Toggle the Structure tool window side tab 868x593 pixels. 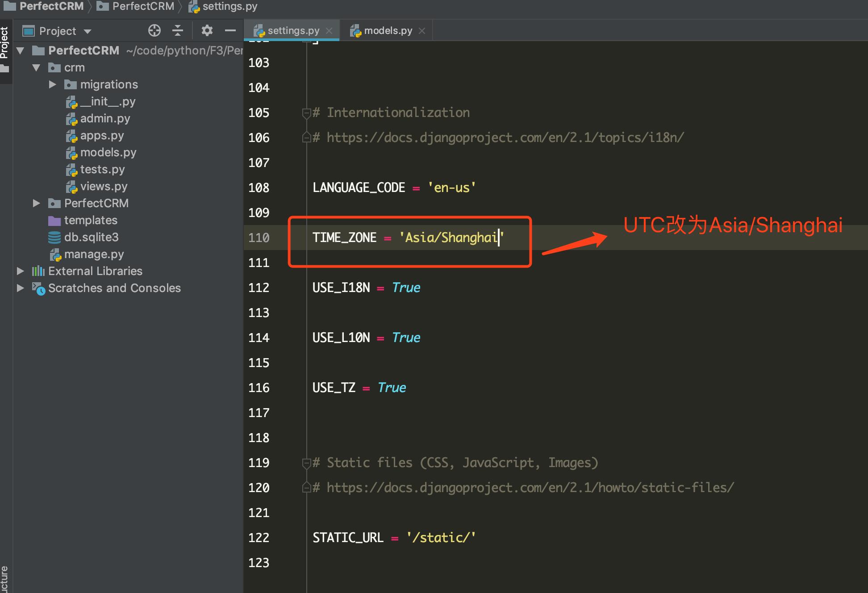(x=4, y=579)
